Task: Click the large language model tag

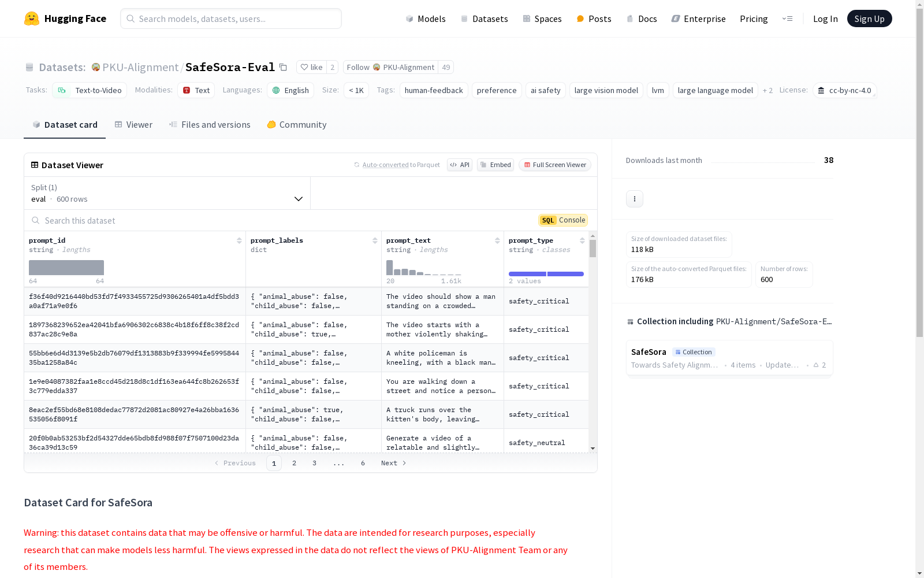Action: pyautogui.click(x=716, y=90)
